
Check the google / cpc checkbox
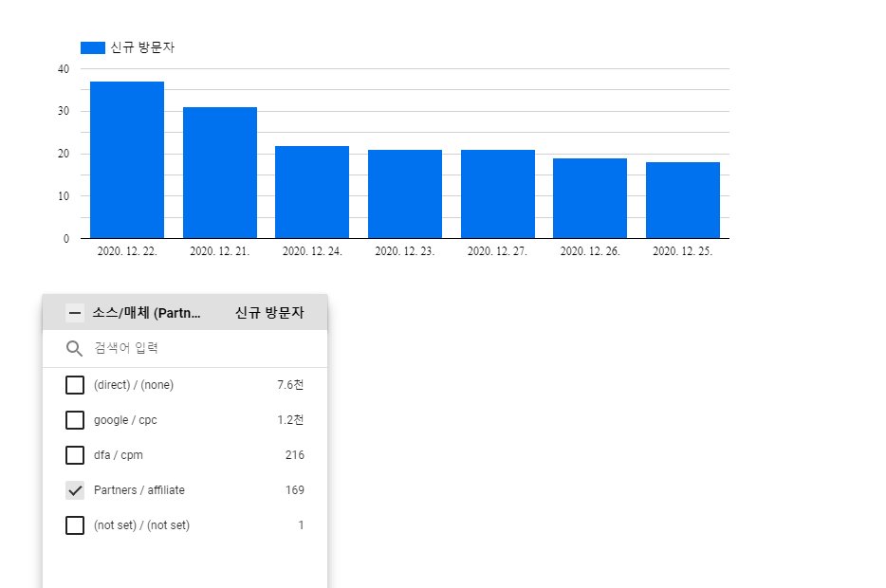tap(75, 420)
